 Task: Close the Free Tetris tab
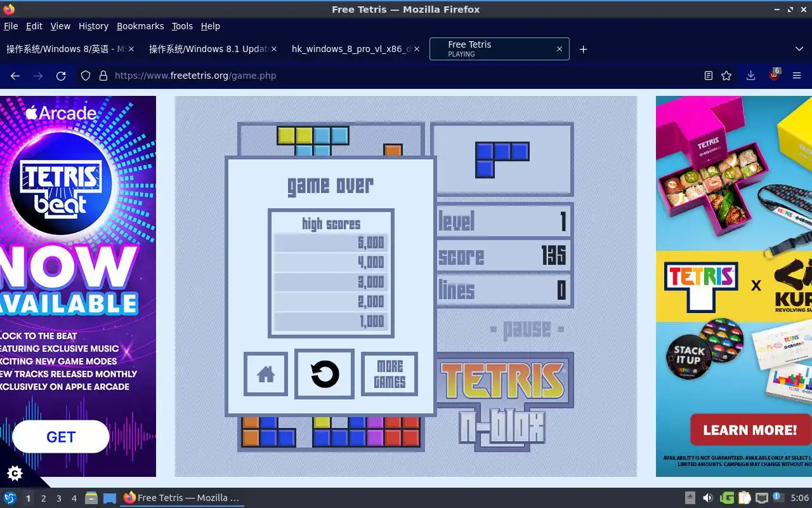(559, 49)
